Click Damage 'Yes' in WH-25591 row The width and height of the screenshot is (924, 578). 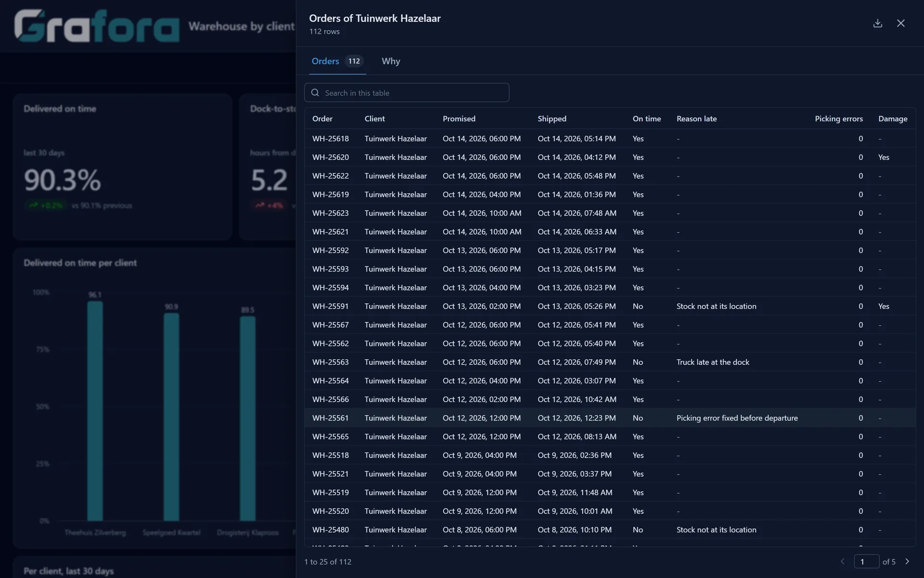pos(884,306)
